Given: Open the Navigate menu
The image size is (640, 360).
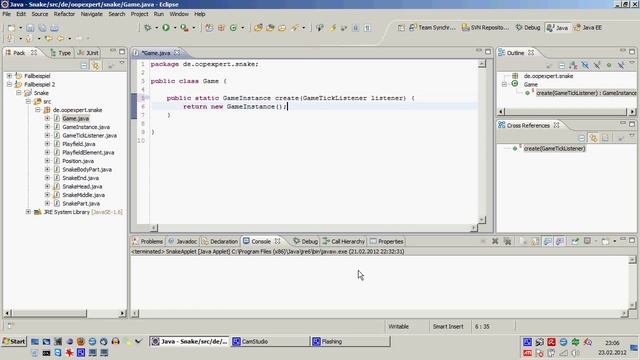Looking at the screenshot, I should coord(91,14).
